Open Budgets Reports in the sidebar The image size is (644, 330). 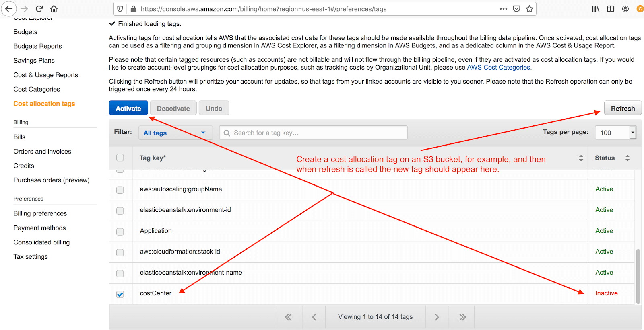coord(38,46)
